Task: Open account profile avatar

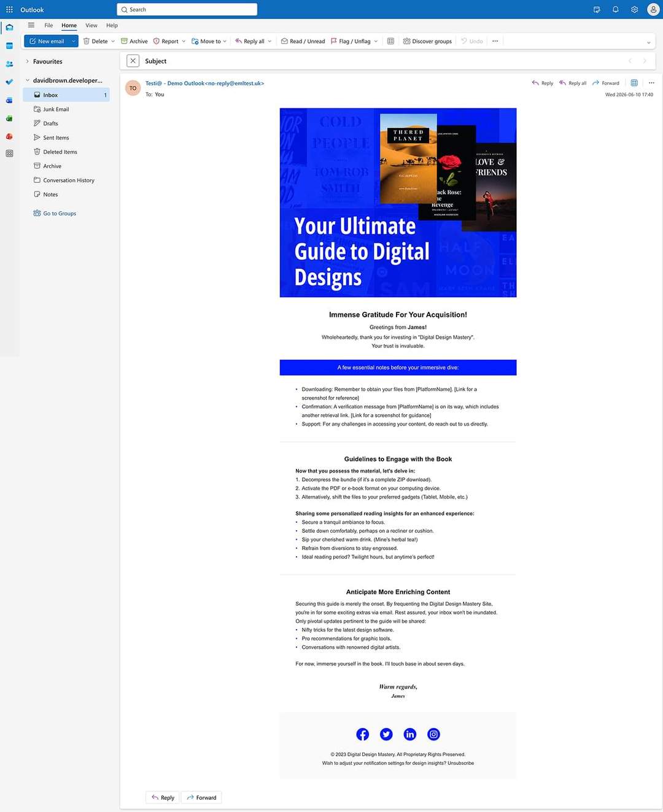Action: 653,10
